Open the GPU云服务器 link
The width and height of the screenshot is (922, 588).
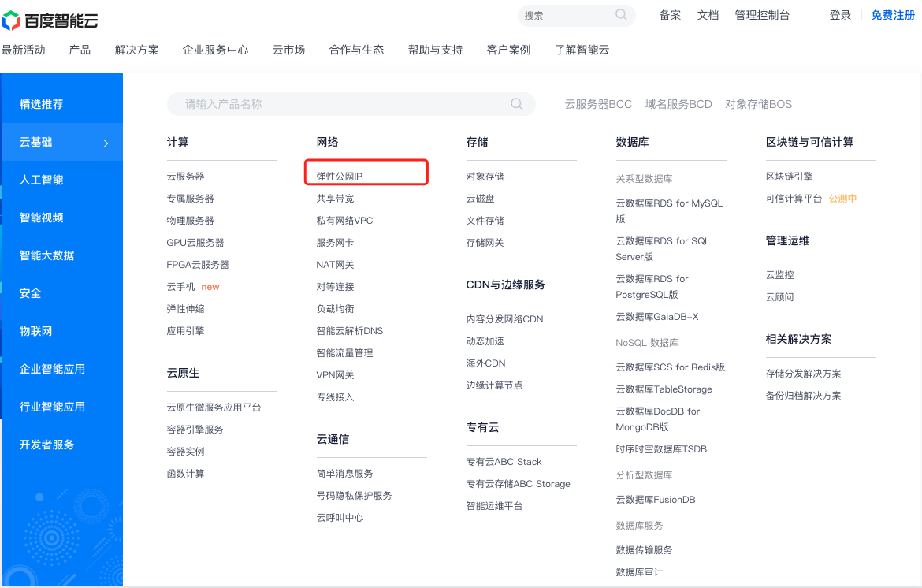point(195,243)
